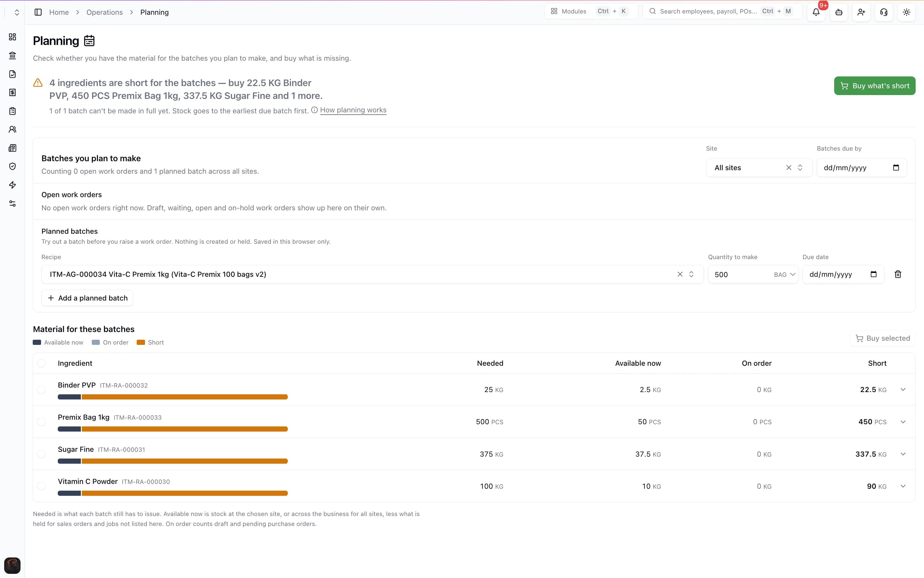This screenshot has width=924, height=578.
Task: Click the add user icon in header
Action: click(861, 12)
